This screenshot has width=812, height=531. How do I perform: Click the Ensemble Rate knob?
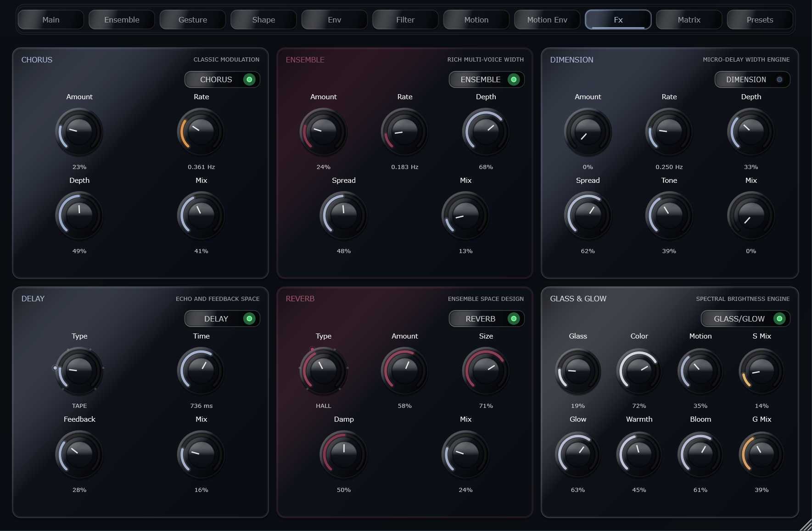405,132
